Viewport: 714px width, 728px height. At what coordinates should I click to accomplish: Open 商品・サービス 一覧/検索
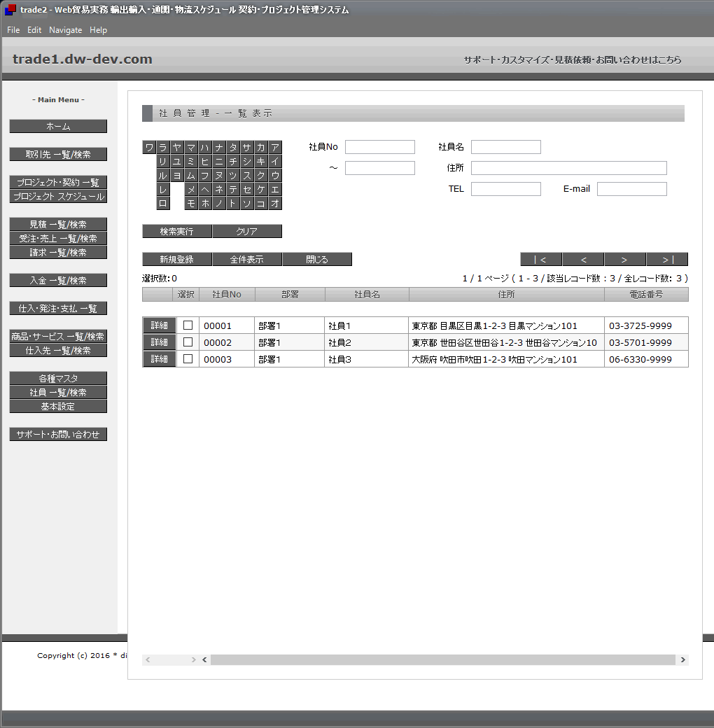pos(58,336)
